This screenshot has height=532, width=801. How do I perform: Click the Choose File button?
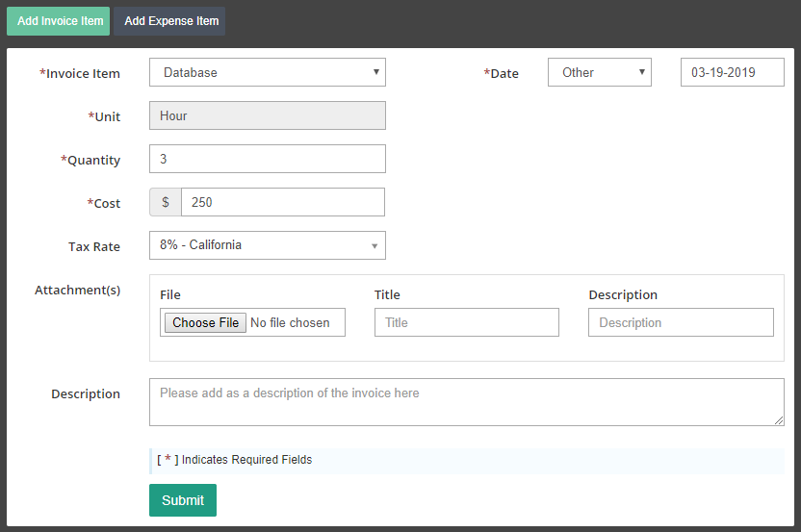[205, 322]
